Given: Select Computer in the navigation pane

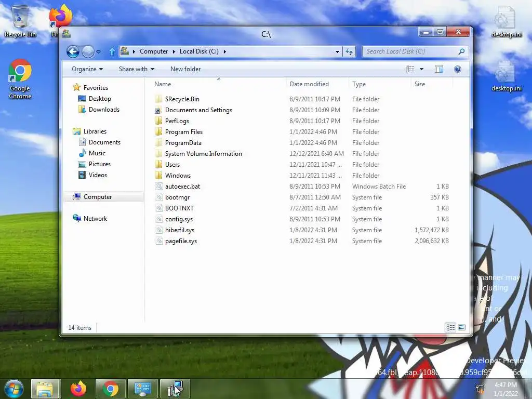Looking at the screenshot, I should coord(98,197).
